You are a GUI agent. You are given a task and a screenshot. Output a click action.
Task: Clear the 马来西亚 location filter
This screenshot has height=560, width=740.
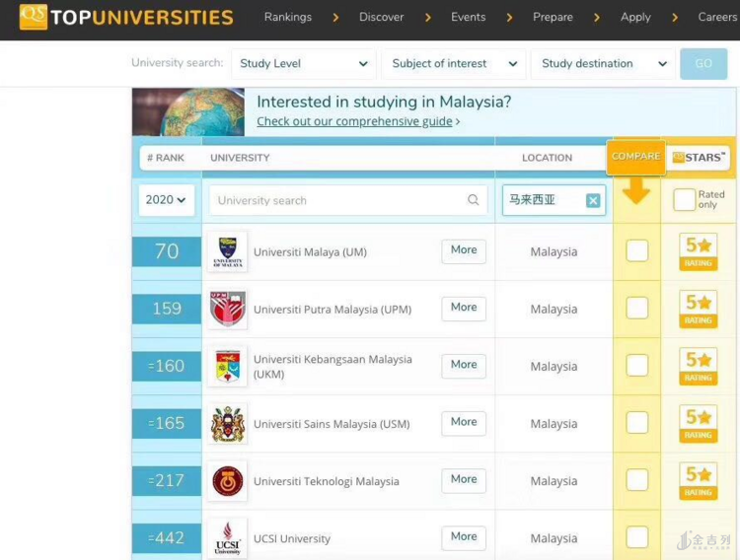tap(593, 200)
